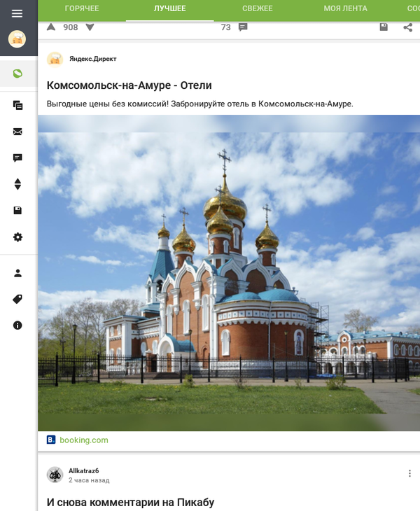Open post titled И снова комментарии на Пикабу
The height and width of the screenshot is (511, 420).
click(130, 502)
